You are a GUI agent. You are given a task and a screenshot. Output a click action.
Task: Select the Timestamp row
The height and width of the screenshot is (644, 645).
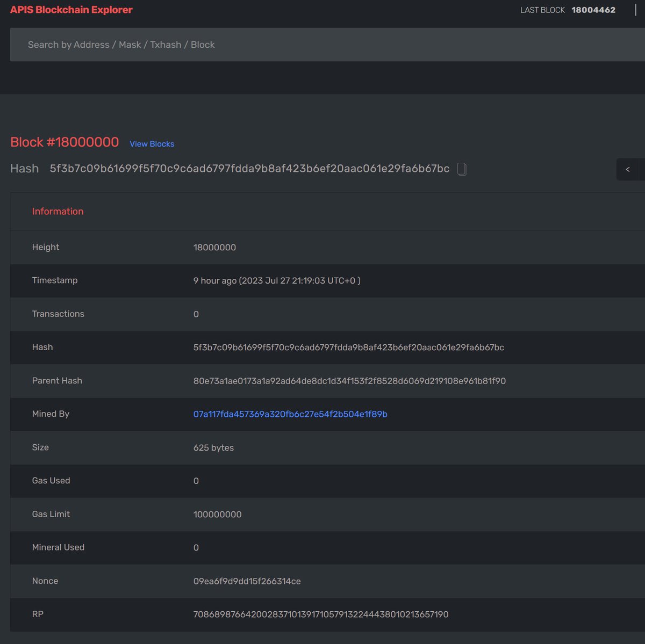point(276,280)
